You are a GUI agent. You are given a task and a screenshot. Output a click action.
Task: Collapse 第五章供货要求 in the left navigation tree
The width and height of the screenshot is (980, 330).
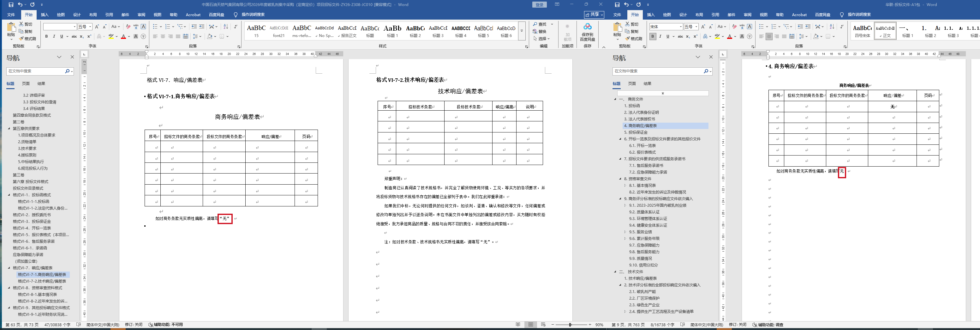pos(9,128)
